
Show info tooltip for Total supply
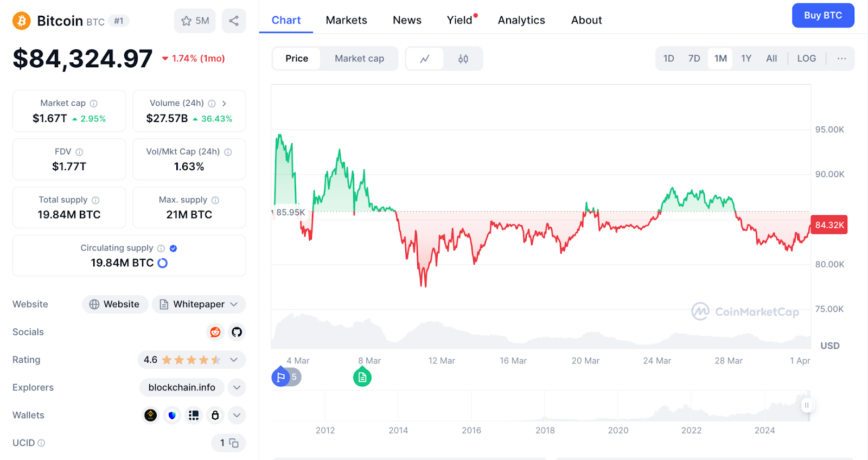click(95, 200)
